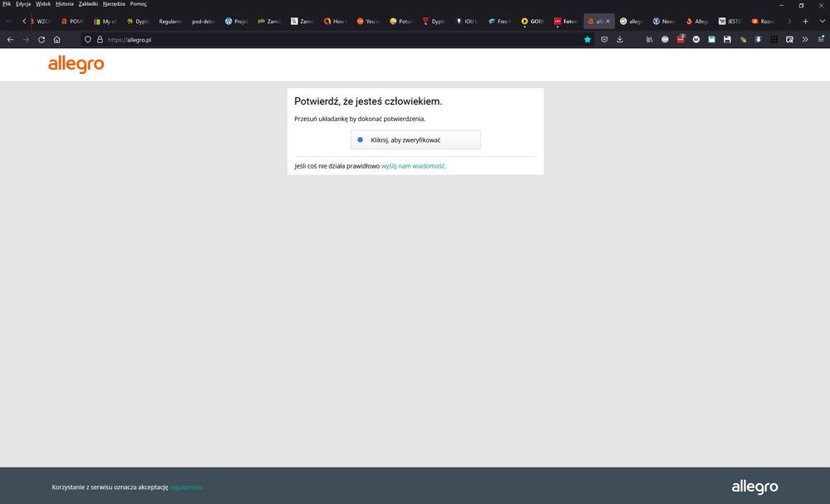Click the teal floppy disk extension
The height and width of the screenshot is (504, 830).
pos(711,40)
